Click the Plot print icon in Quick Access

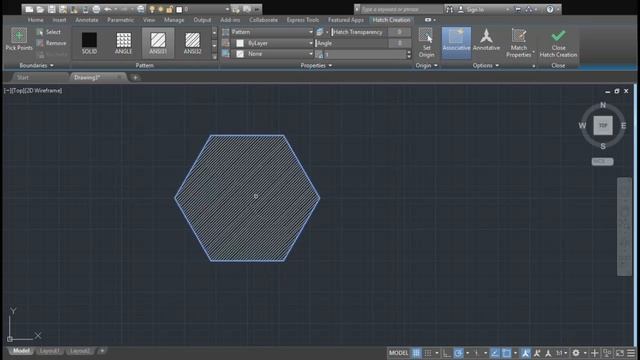click(x=96, y=9)
